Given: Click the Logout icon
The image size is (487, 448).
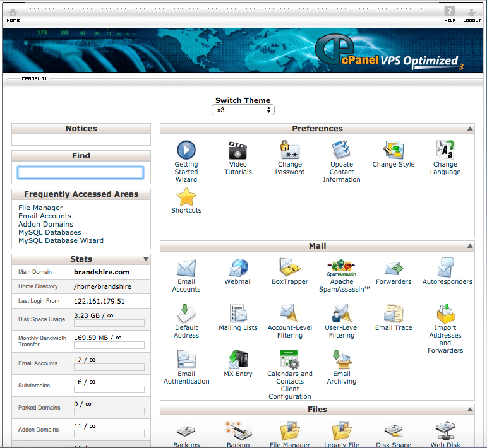Looking at the screenshot, I should click(x=471, y=13).
